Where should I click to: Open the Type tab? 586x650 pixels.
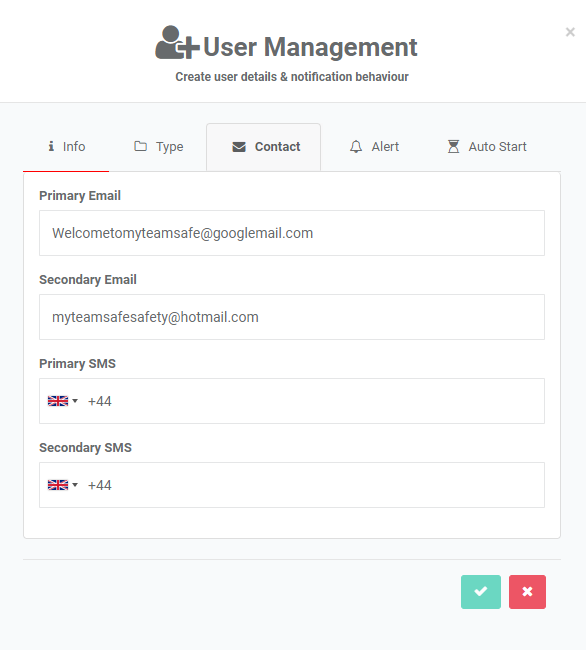tap(158, 147)
